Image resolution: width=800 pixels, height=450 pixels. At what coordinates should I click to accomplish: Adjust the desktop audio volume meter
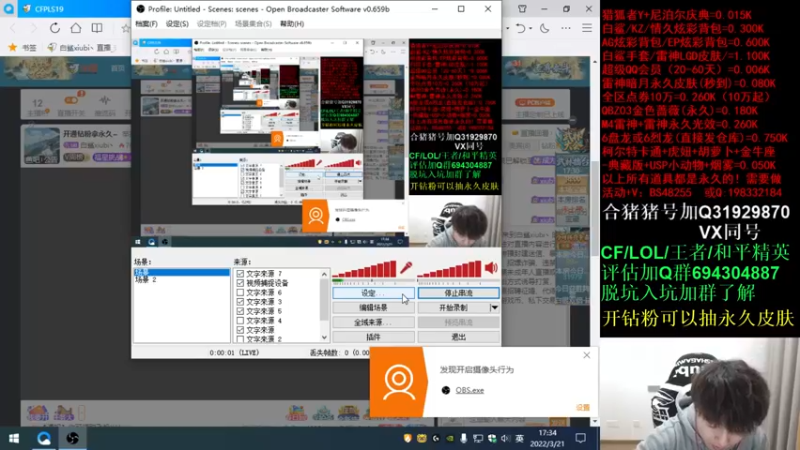pos(450,269)
